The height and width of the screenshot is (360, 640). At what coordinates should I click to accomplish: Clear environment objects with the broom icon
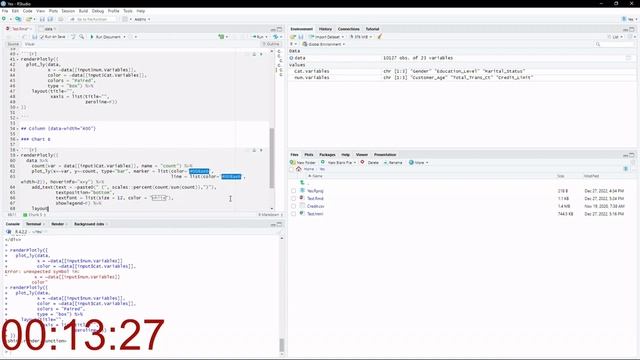pos(380,37)
